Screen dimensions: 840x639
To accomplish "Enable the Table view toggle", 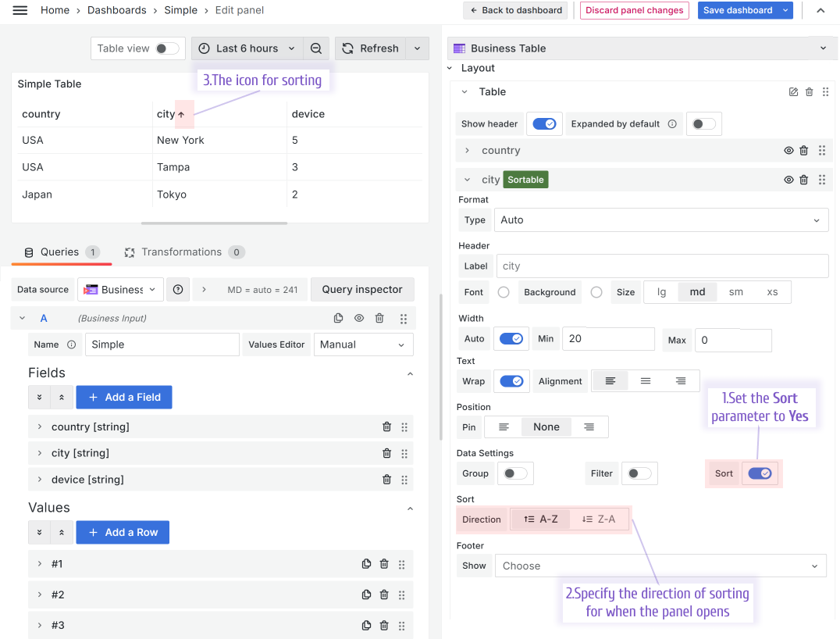I will point(168,48).
